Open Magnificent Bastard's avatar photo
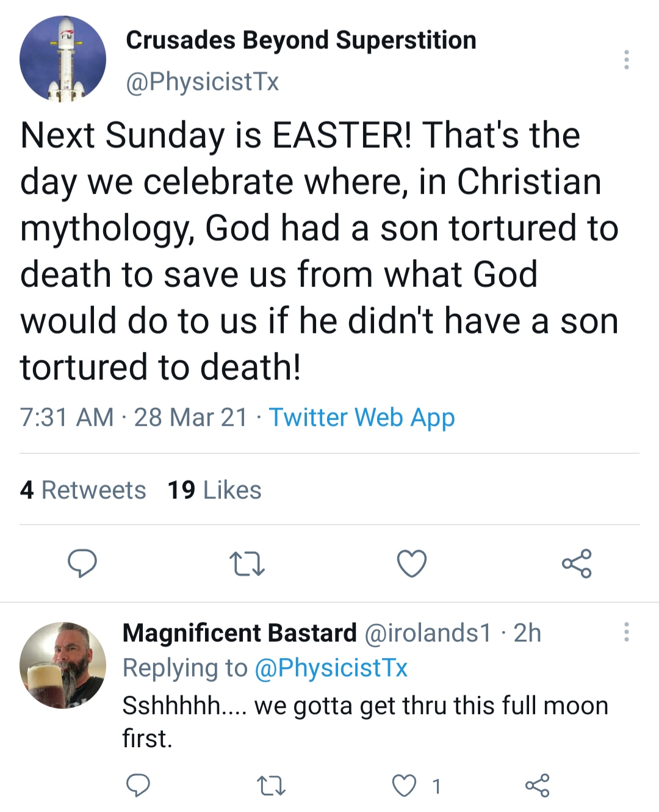This screenshot has height=812, width=659. point(63,665)
